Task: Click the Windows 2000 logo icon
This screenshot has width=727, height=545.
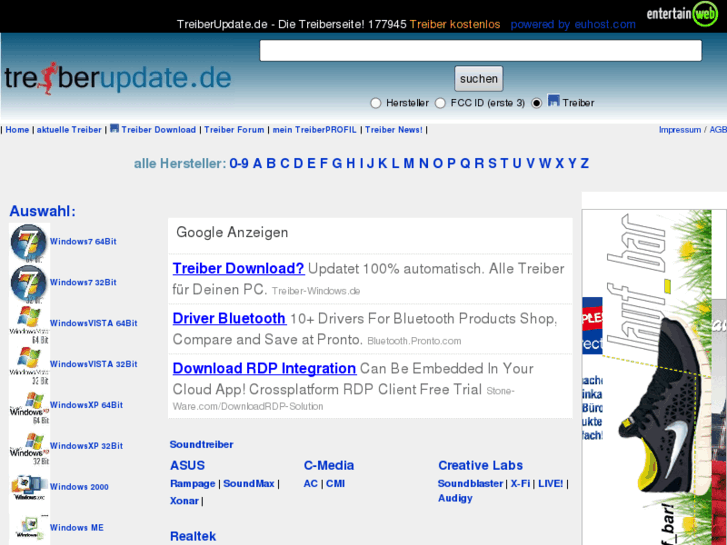Action: [29, 488]
